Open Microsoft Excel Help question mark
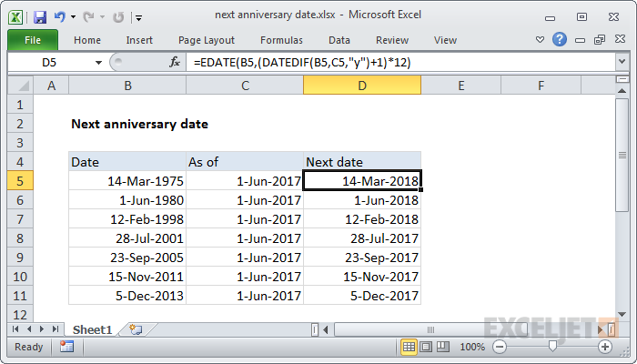The image size is (637, 364). [x=561, y=40]
